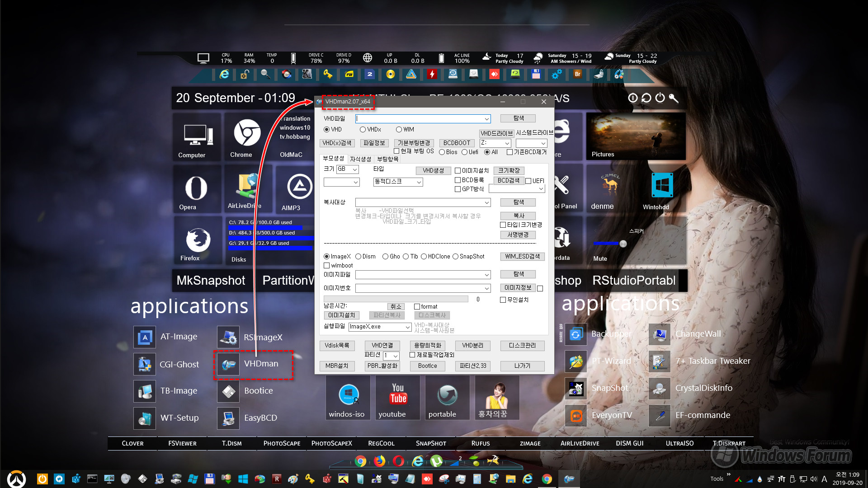Click the Overwatch start button on taskbar

[x=16, y=479]
